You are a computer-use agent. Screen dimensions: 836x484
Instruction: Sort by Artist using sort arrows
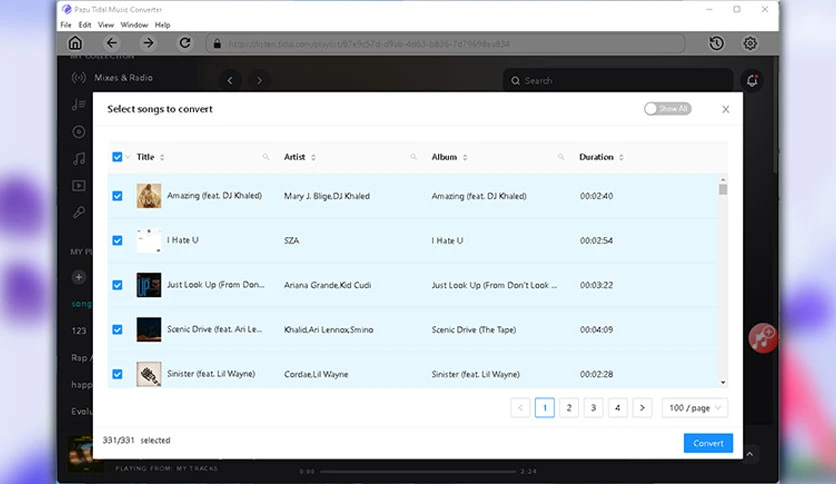pos(314,157)
